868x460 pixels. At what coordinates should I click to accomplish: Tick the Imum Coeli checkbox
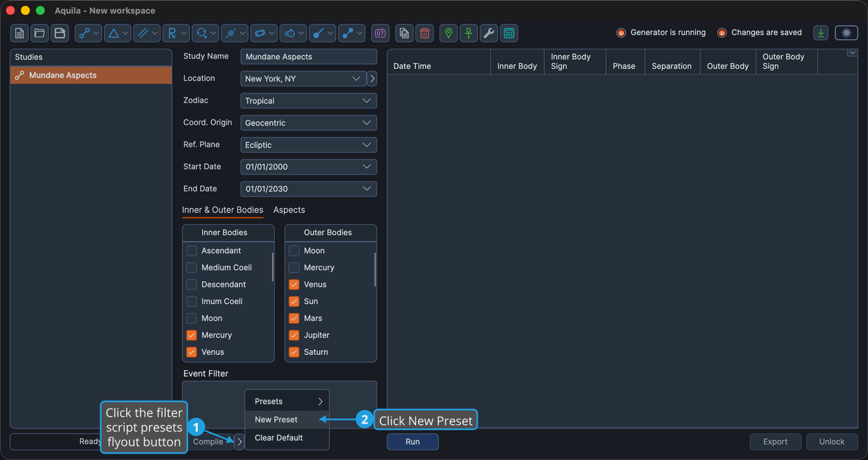[x=191, y=301]
